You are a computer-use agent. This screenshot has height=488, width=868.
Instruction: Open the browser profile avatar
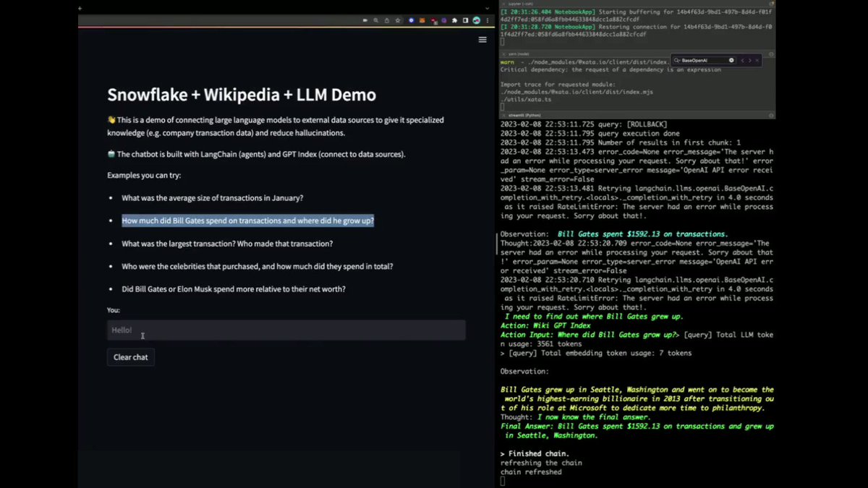[x=477, y=21]
